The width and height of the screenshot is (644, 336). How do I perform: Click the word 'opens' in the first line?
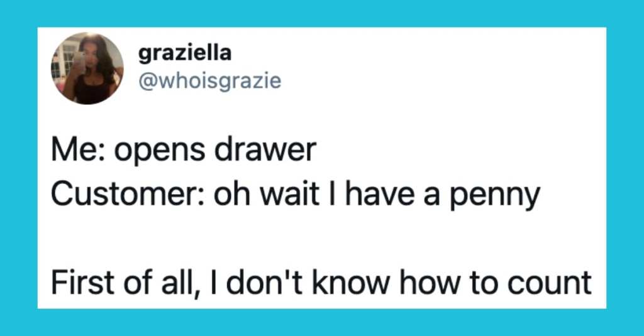[x=159, y=152]
